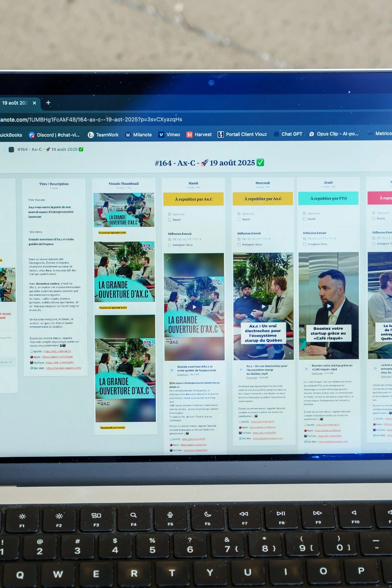Viewport: 392px width, 588px height.
Task: Toggle the 'Rejeté' checkbox in the Mercredi column
Action: click(239, 220)
